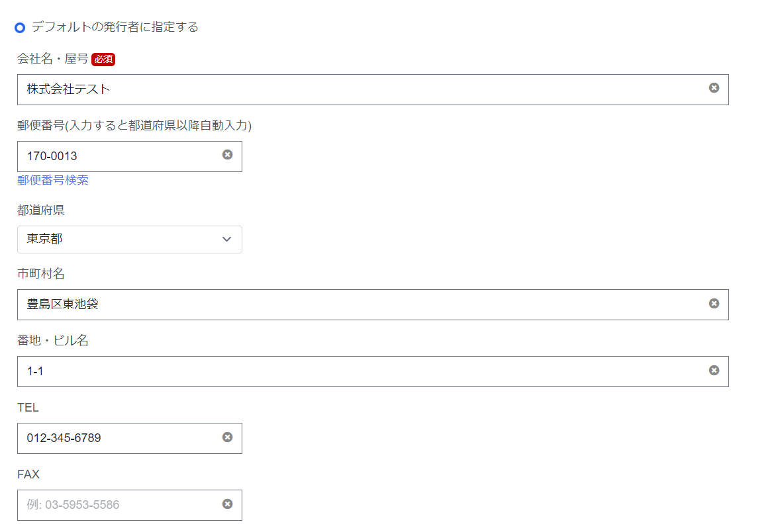Click the 都道府県 field label

pos(41,210)
